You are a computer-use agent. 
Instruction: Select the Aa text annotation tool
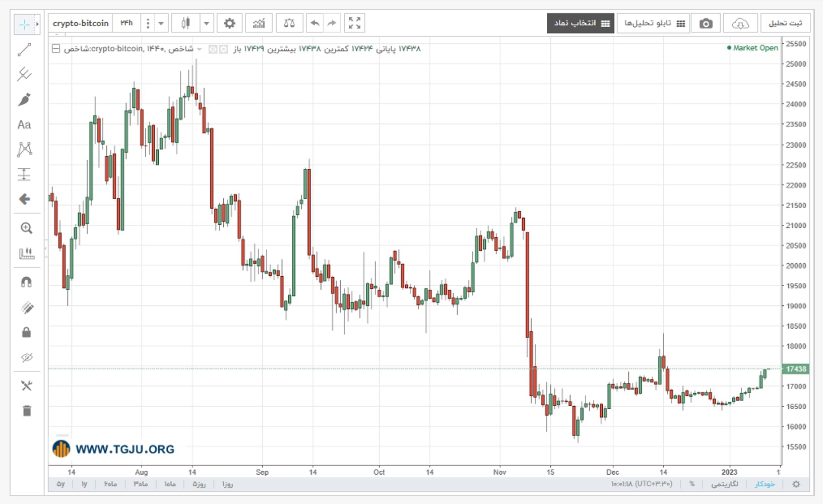24,124
